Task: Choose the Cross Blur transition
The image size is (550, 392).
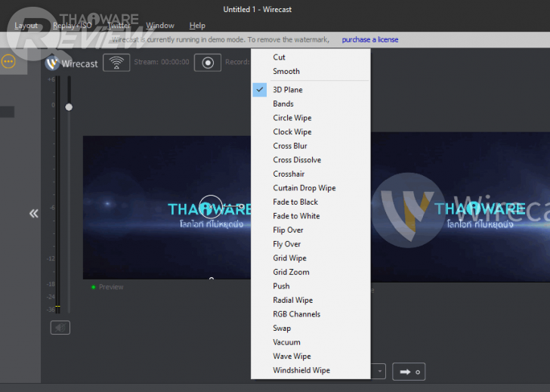Action: tap(311, 146)
